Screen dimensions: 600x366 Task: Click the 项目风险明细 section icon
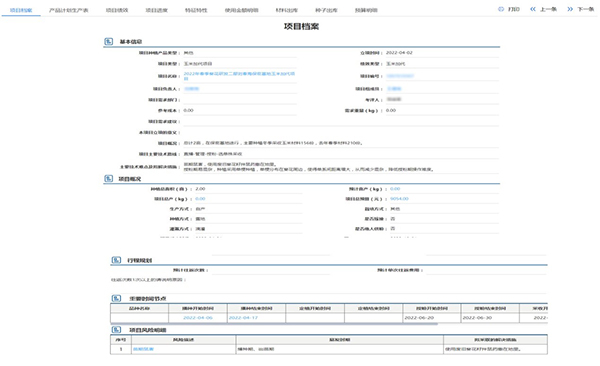point(116,330)
